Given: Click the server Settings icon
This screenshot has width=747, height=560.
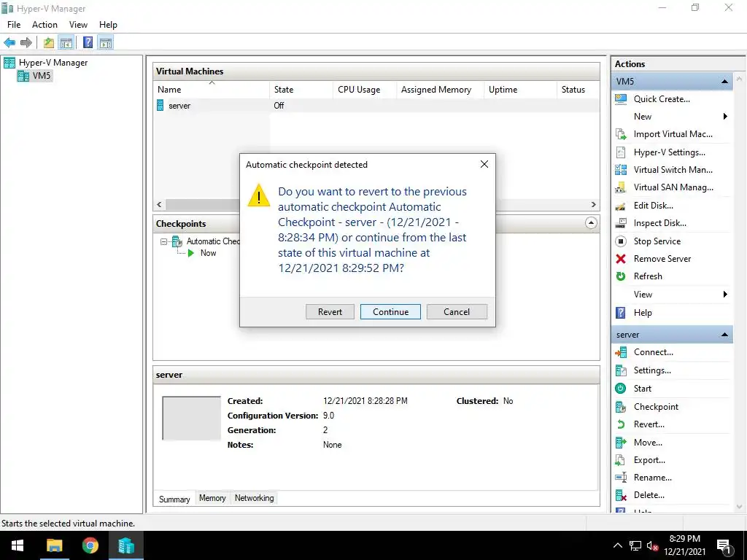Looking at the screenshot, I should click(x=621, y=370).
